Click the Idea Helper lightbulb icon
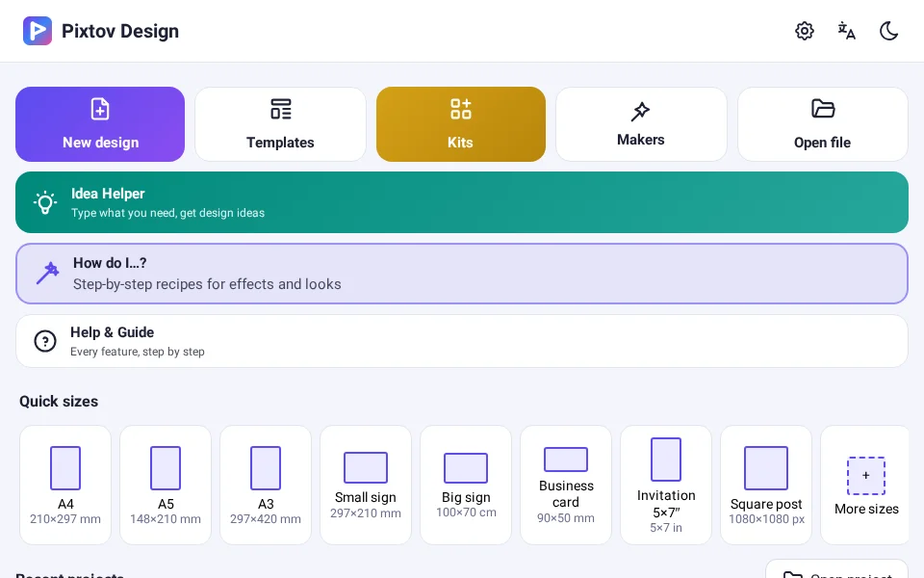Screen dimensions: 924x578 45,203
